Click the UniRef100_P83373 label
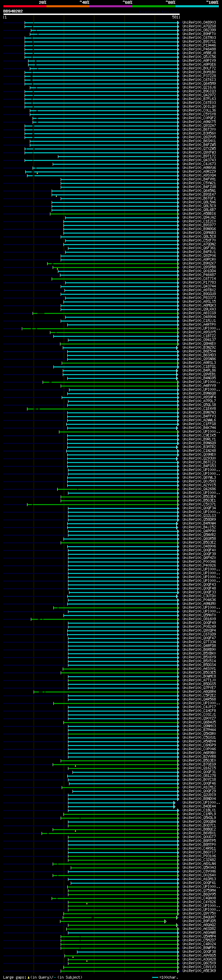The width and height of the screenshot is (222, 980). (x=199, y=298)
